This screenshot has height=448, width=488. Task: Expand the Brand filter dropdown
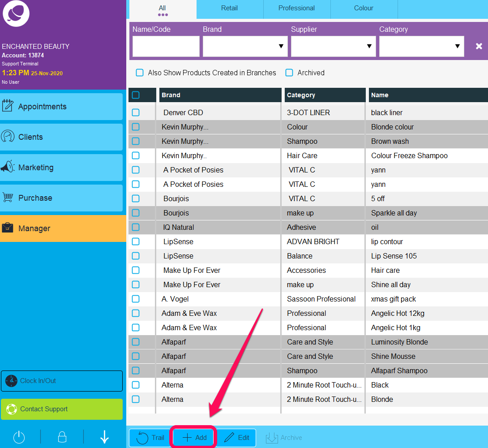(x=245, y=46)
